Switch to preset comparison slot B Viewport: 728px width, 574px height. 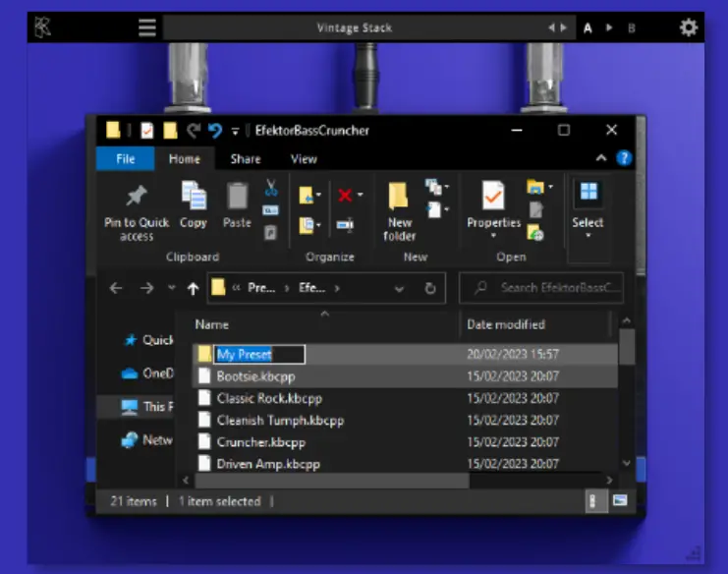coord(631,29)
